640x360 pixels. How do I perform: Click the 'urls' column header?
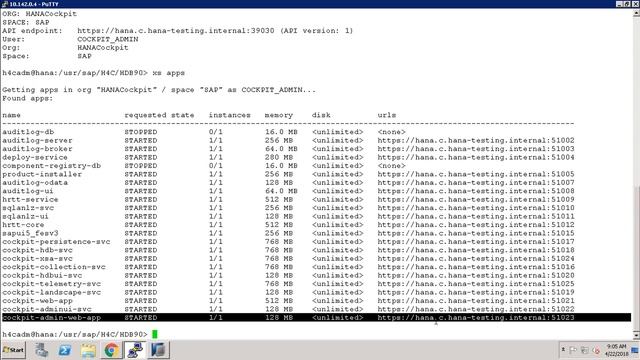pos(387,115)
